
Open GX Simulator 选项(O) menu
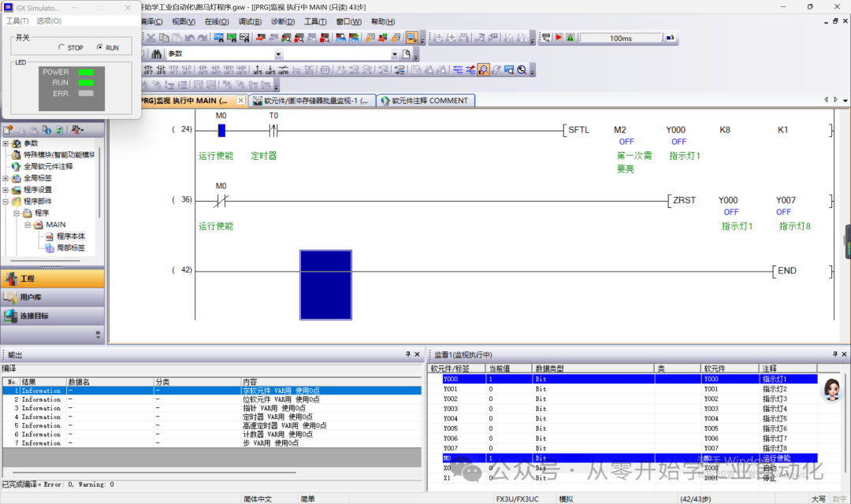[49, 20]
